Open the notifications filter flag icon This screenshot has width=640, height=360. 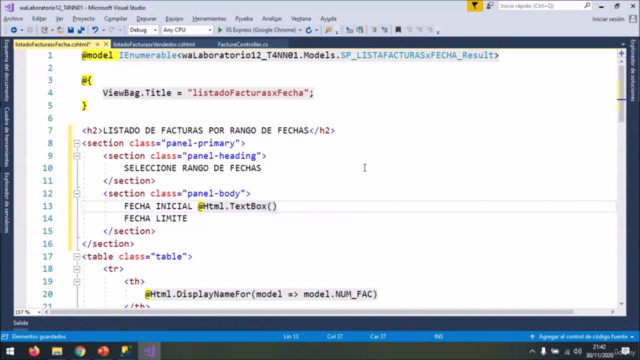475,6
